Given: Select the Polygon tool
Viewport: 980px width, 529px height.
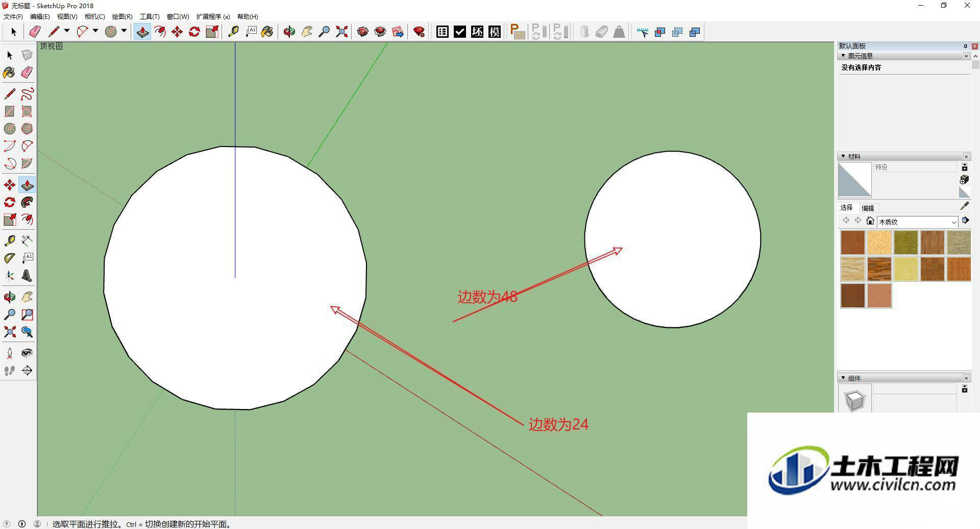Looking at the screenshot, I should [x=27, y=129].
